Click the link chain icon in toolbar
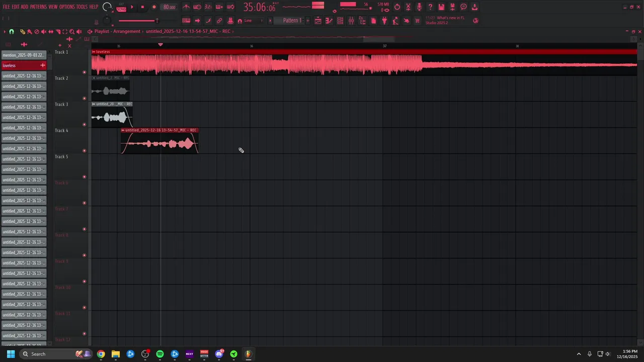The height and width of the screenshot is (362, 644). click(x=219, y=21)
